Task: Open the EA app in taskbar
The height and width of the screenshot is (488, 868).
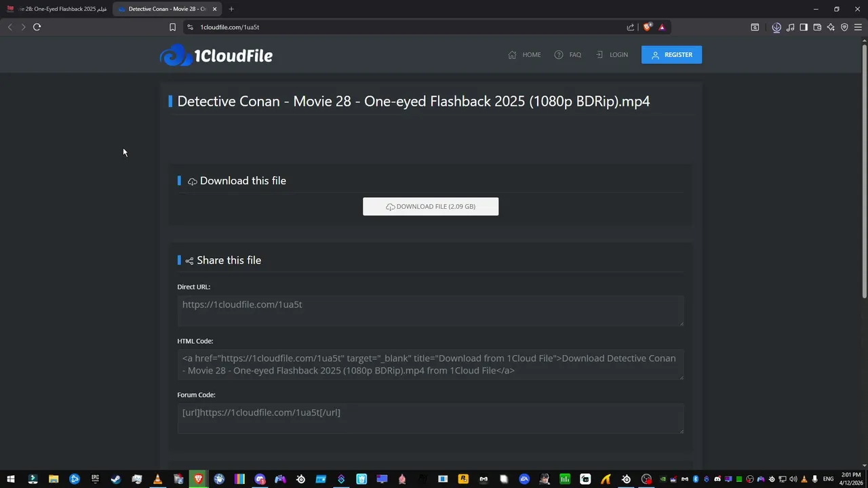Action: (x=524, y=479)
